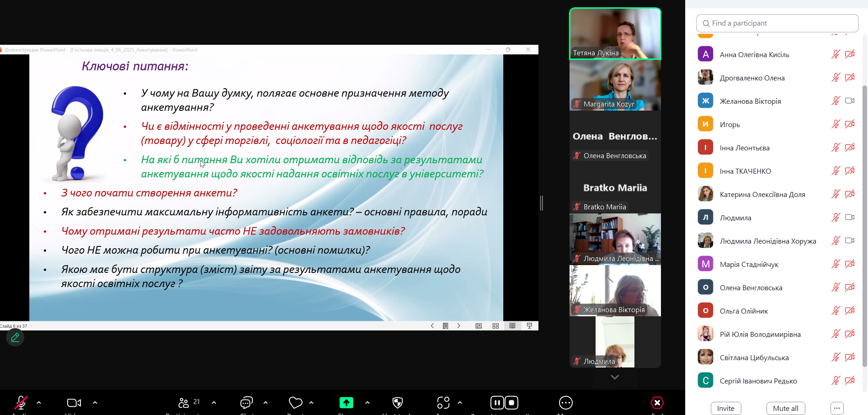Toggle microphone for Ольга Олійник
The width and height of the screenshot is (868, 415).
pos(836,311)
